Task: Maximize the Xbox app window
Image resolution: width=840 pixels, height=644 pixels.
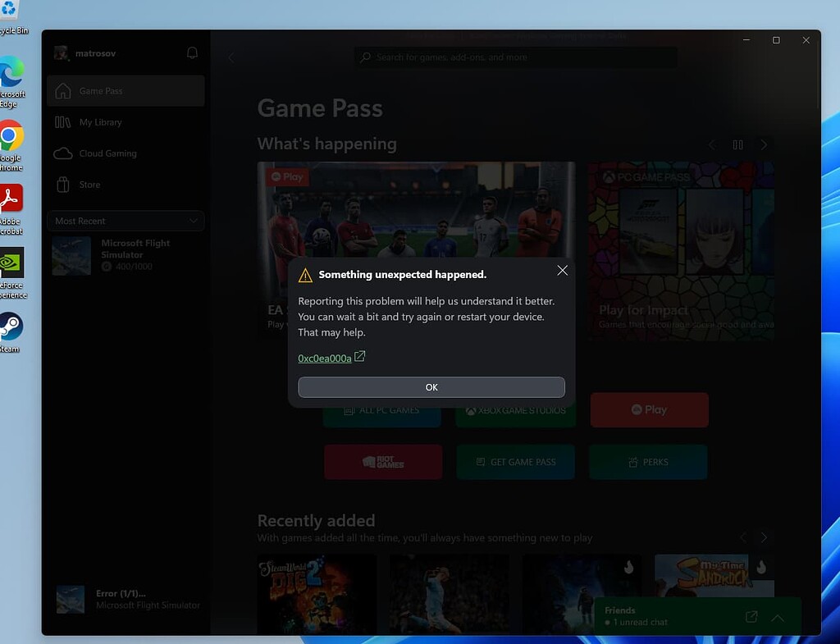Action: [776, 40]
